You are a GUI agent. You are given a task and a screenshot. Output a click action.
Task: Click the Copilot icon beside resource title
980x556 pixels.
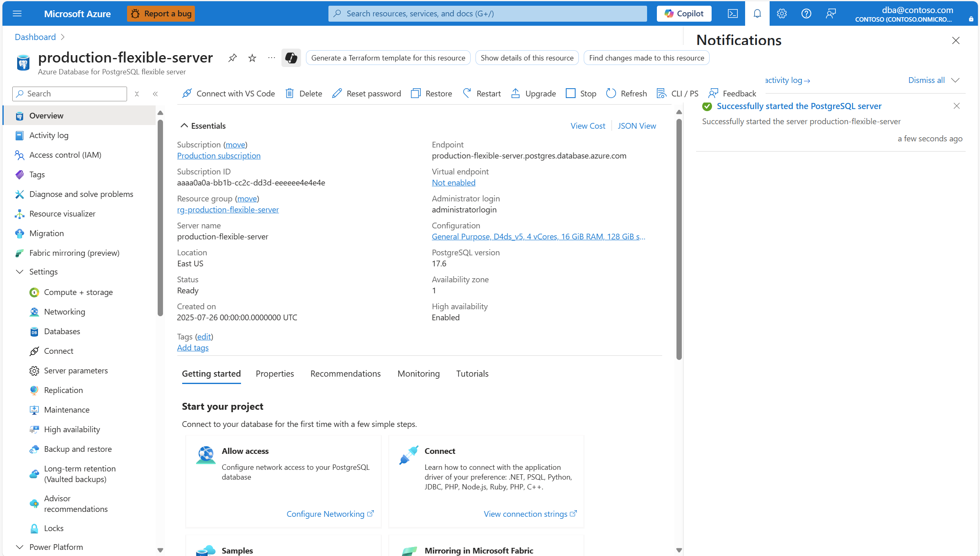(x=291, y=58)
